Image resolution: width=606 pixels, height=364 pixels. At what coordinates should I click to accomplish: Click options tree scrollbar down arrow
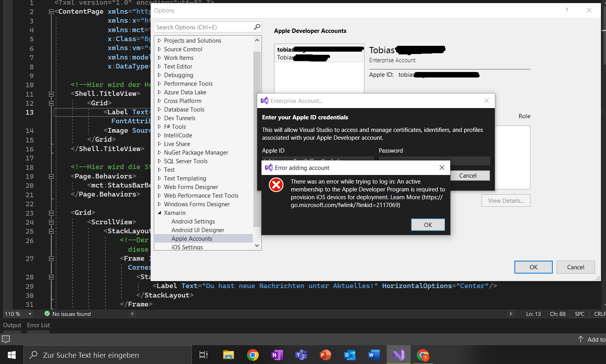point(257,246)
